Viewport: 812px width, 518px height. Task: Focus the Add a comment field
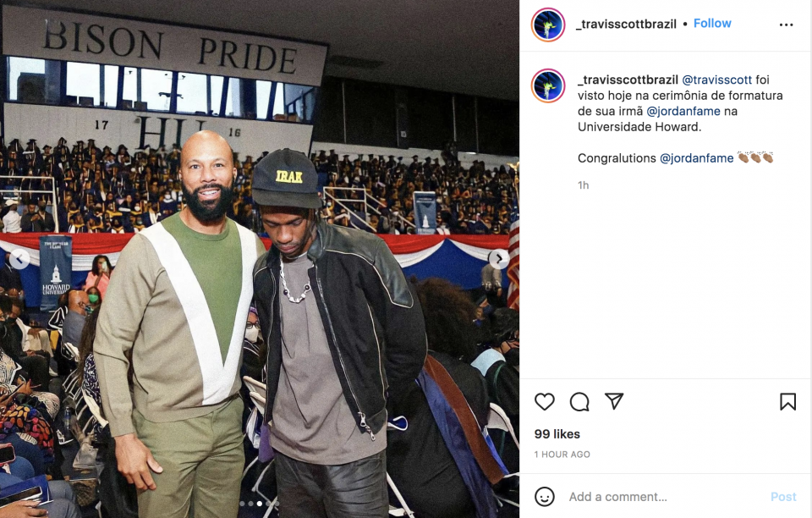665,497
